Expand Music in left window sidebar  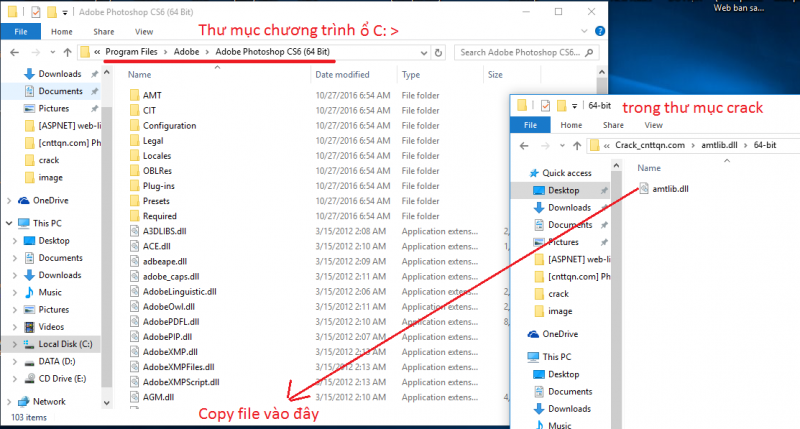[14, 292]
